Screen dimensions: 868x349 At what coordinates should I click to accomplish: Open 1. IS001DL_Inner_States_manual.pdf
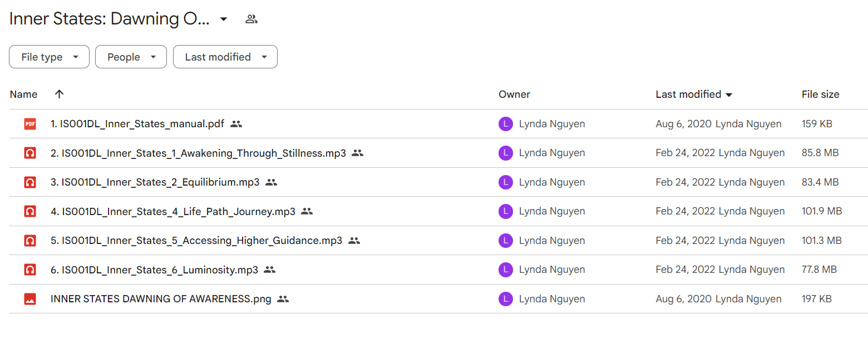(x=137, y=124)
